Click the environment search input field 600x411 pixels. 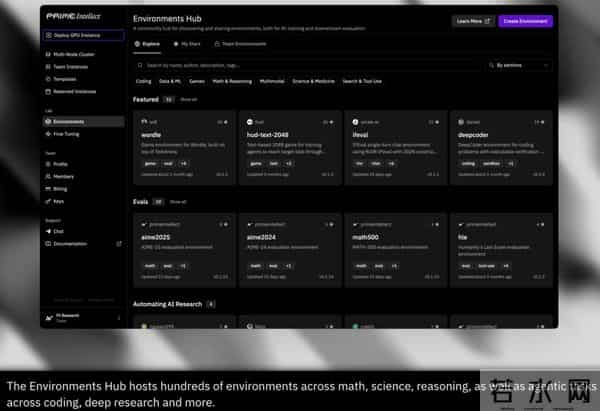coord(300,64)
